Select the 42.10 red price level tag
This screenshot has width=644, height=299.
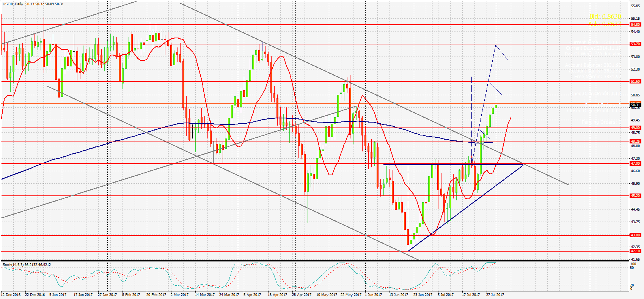[635, 251]
